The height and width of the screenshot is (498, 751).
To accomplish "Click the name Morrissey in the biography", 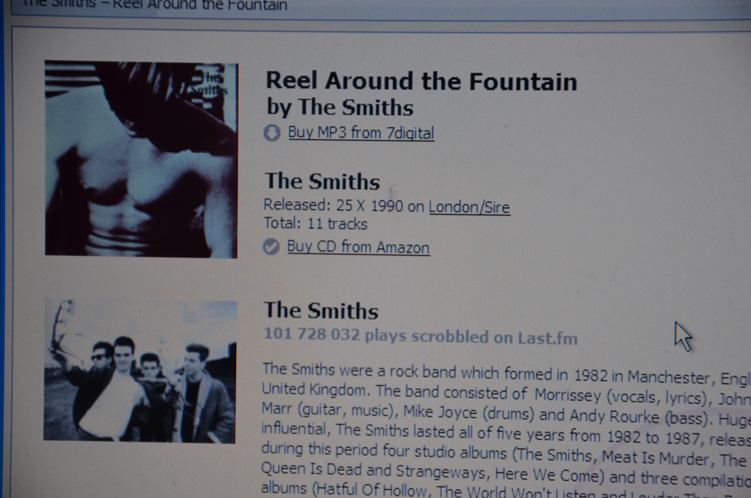I will (568, 396).
